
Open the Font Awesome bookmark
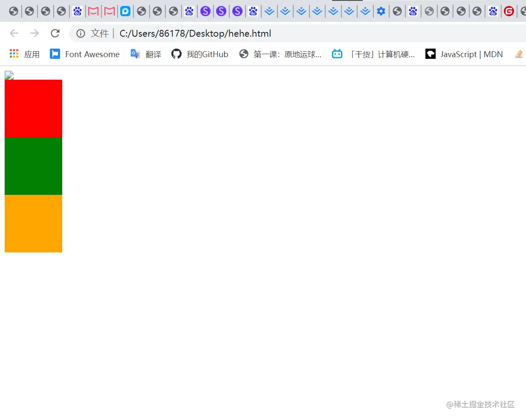click(x=85, y=54)
